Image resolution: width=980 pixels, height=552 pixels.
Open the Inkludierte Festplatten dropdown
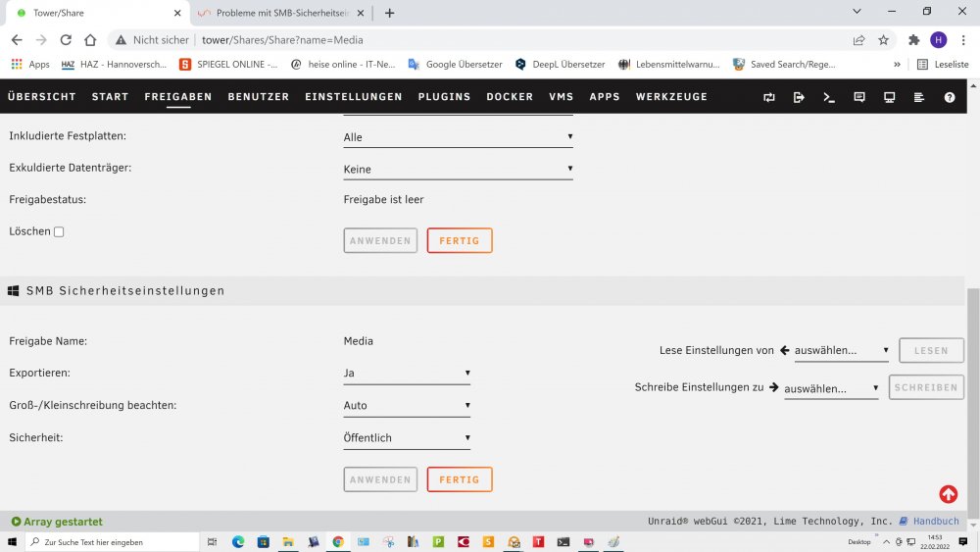tap(458, 137)
